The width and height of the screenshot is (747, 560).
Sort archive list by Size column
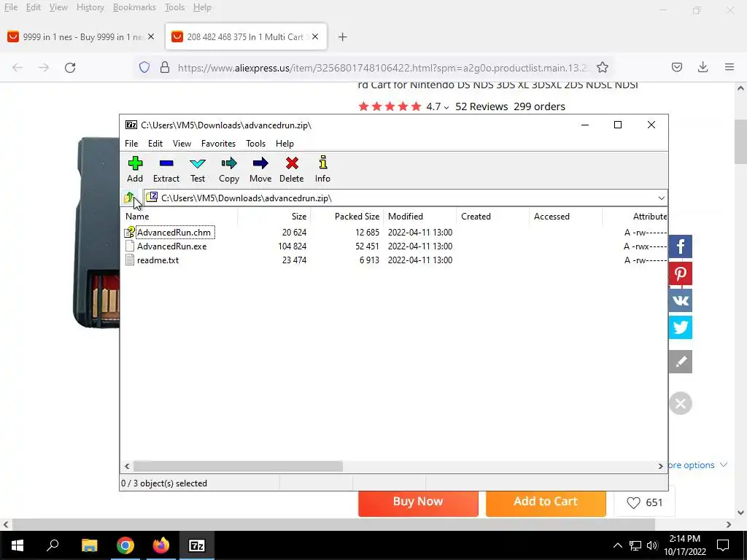point(274,216)
